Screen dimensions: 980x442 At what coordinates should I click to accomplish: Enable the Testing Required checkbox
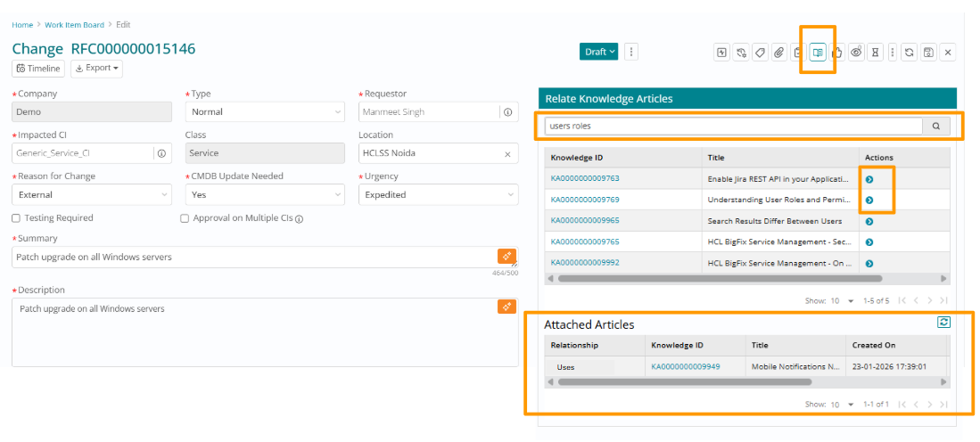[17, 218]
